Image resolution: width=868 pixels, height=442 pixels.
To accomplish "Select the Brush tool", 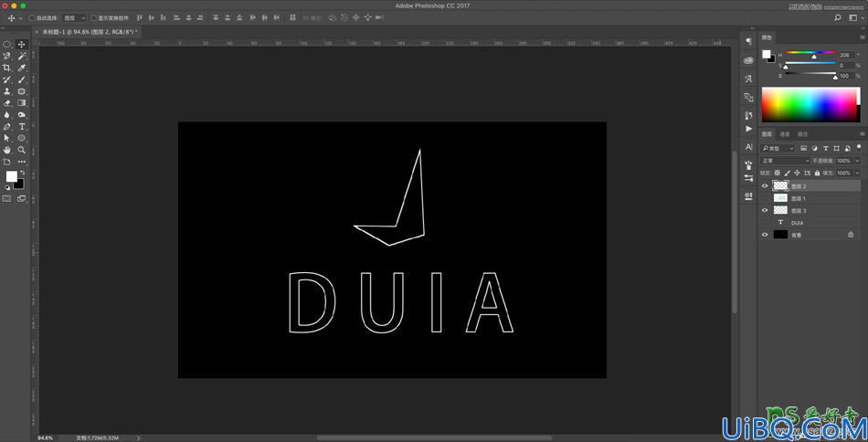I will [22, 79].
